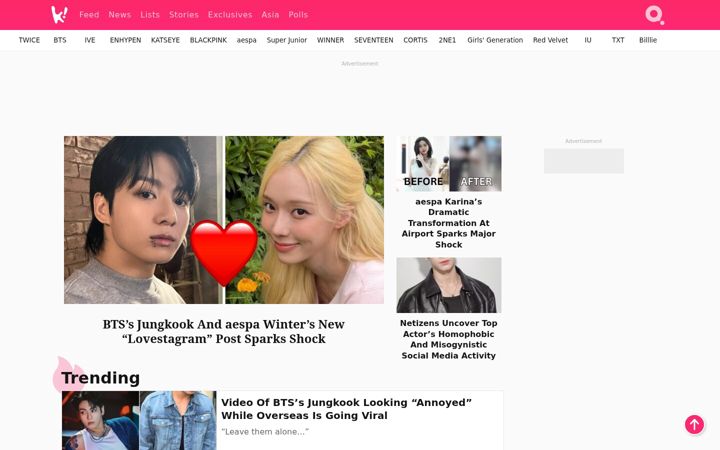Open the trending Jungkook thumbnail image
The height and width of the screenshot is (450, 720).
(139, 421)
